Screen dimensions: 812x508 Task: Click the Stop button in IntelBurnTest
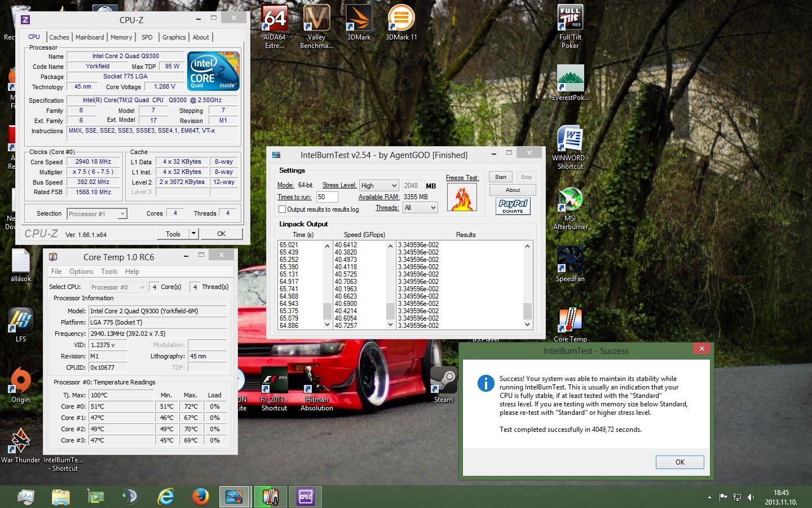526,177
